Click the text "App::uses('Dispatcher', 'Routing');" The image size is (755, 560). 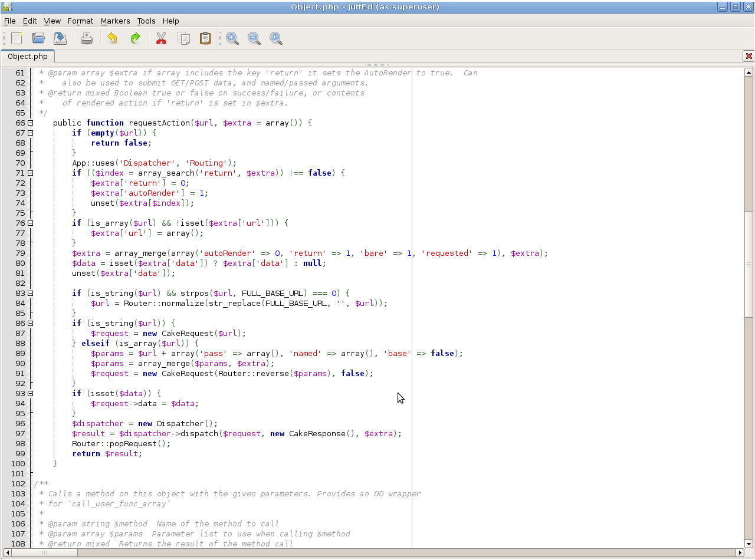tap(155, 163)
